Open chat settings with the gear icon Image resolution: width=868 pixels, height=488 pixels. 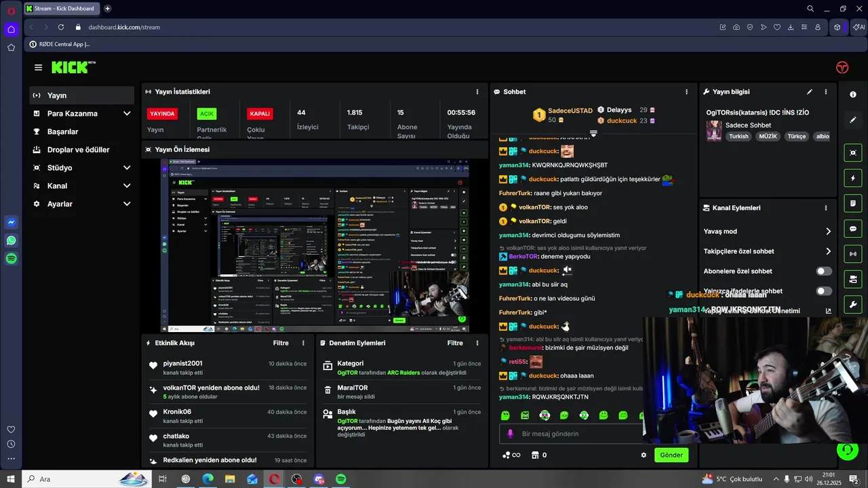pos(644,455)
